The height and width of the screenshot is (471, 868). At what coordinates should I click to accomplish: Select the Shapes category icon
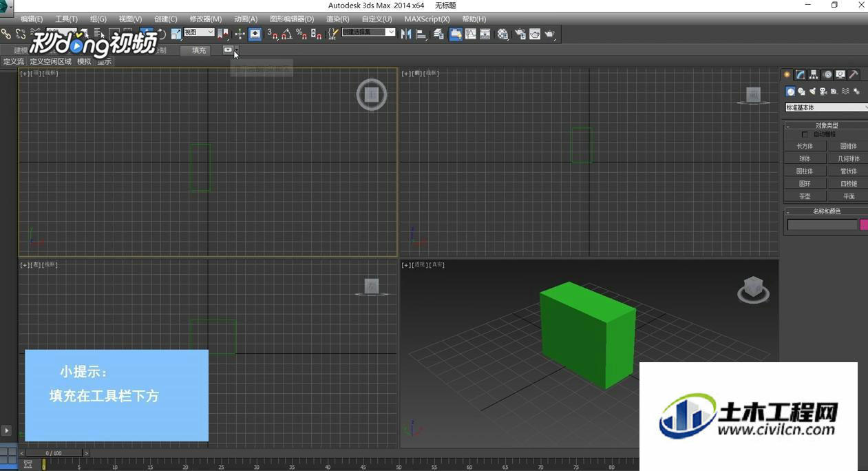click(801, 92)
